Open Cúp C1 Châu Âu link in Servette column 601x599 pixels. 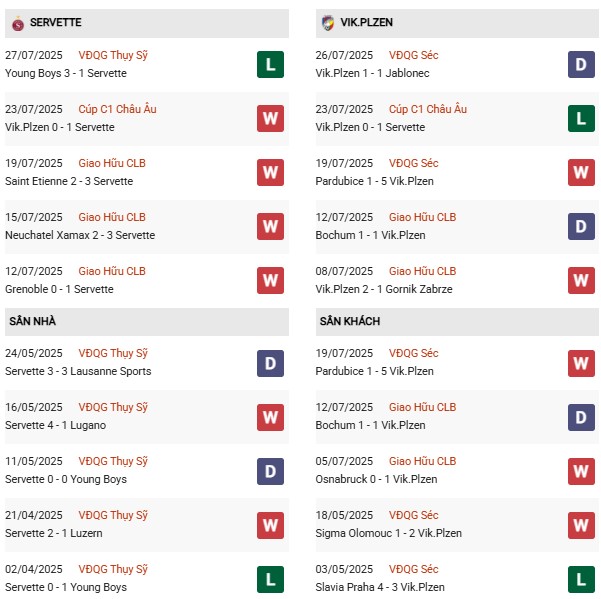point(117,109)
